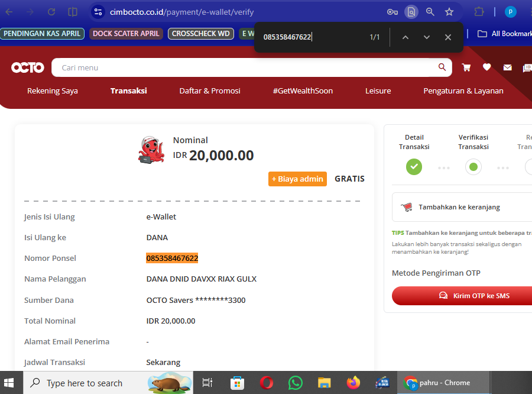Jump to previous find result with up arrow
The height and width of the screenshot is (394, 532).
(x=406, y=37)
